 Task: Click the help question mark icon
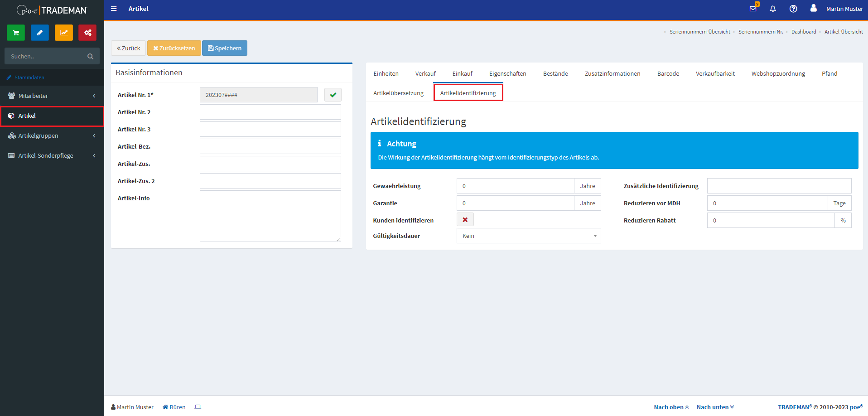793,9
